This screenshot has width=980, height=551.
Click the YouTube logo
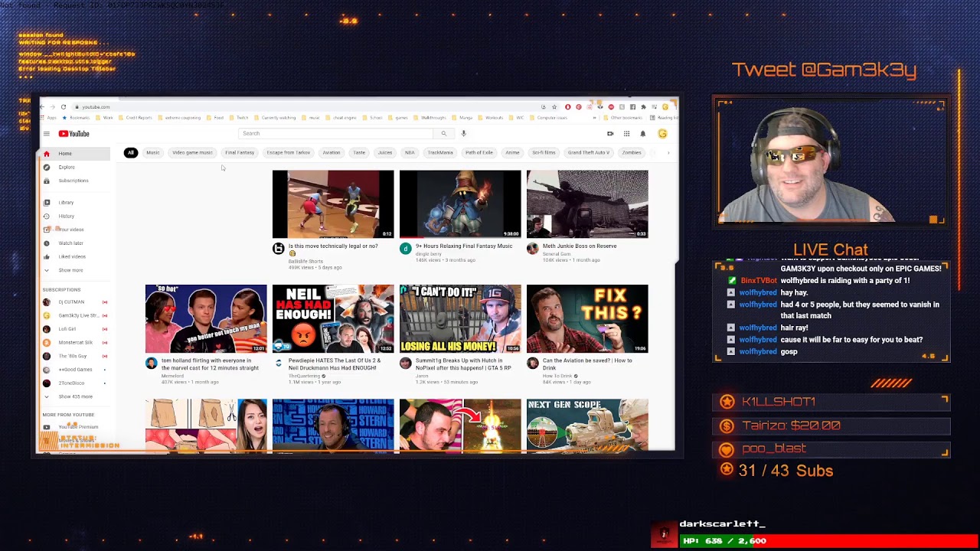coord(74,134)
